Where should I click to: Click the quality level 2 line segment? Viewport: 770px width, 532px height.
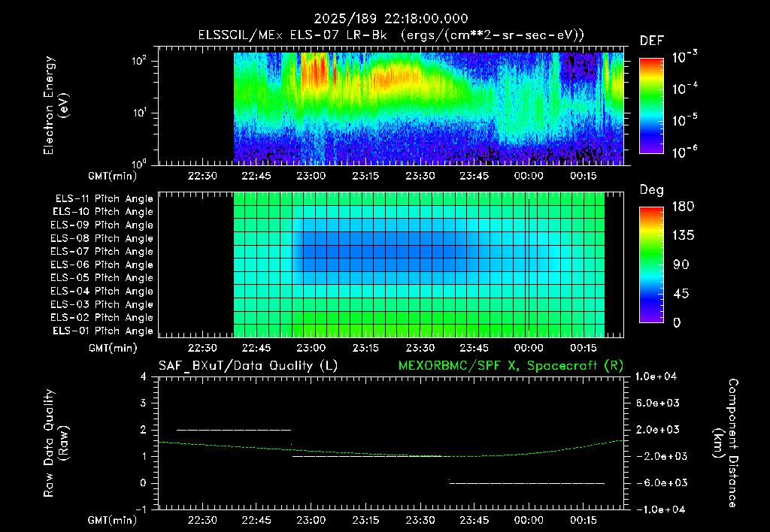(234, 430)
